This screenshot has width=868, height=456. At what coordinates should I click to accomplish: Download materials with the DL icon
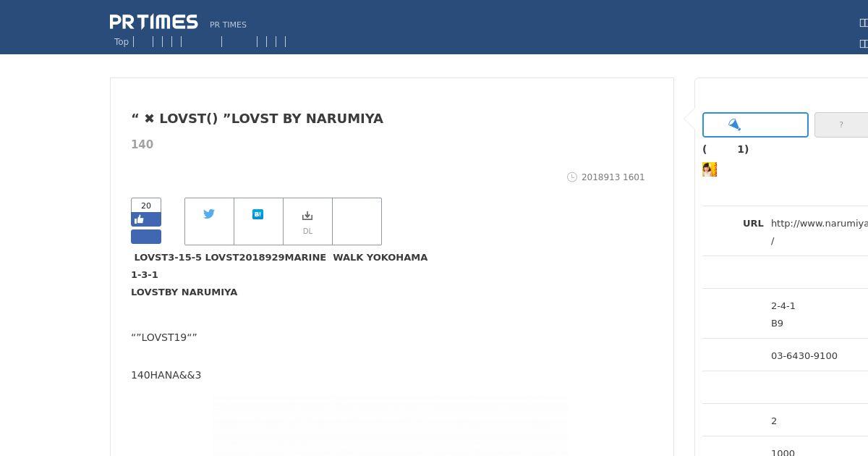307,221
